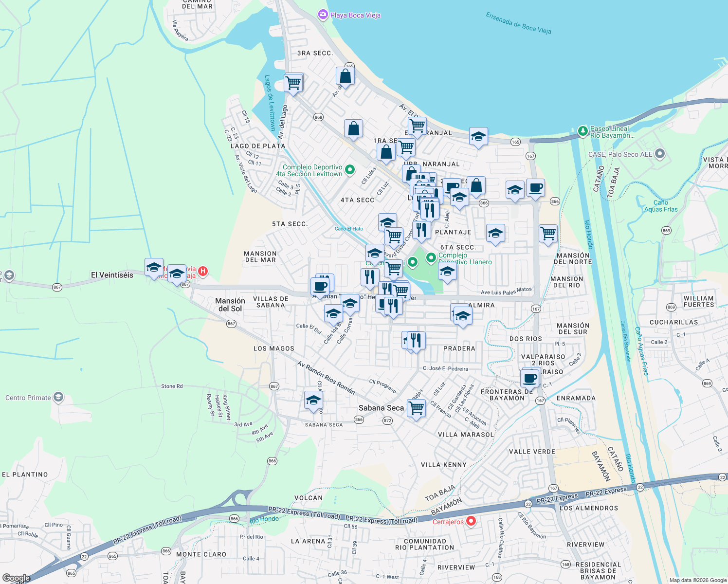Open Paseo Lineal Río Bayamón label
This screenshot has width=728, height=584.
click(x=612, y=132)
